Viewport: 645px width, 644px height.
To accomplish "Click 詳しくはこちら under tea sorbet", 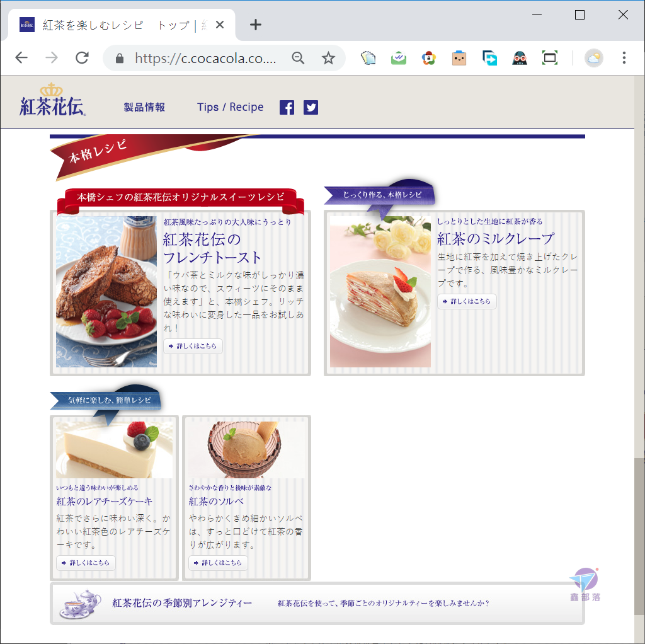I will pos(218,563).
